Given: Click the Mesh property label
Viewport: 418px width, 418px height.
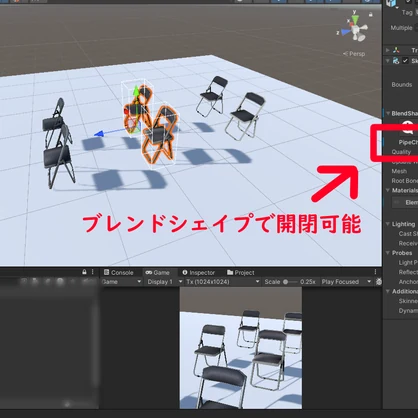Looking at the screenshot, I should click(399, 171).
